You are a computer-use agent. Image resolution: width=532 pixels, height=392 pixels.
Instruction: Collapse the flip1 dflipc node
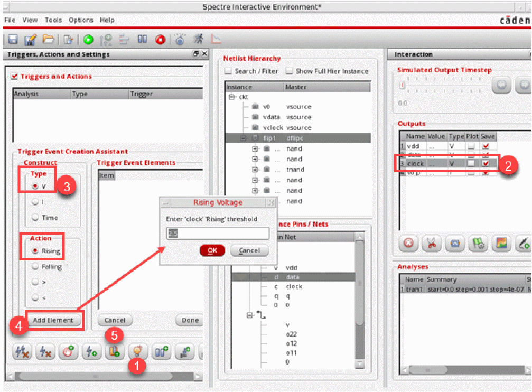pos(243,138)
